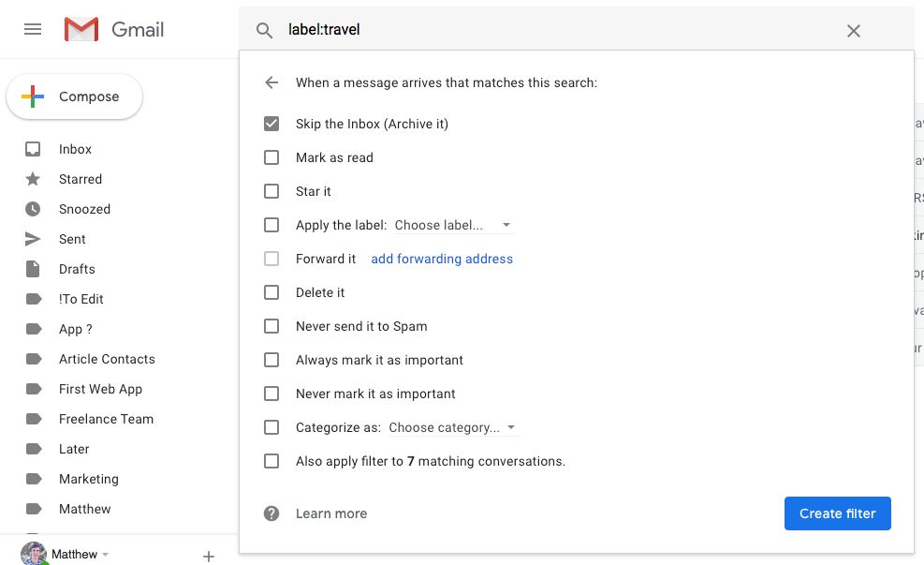Tick the Delete it checkbox
924x565 pixels.
point(271,292)
